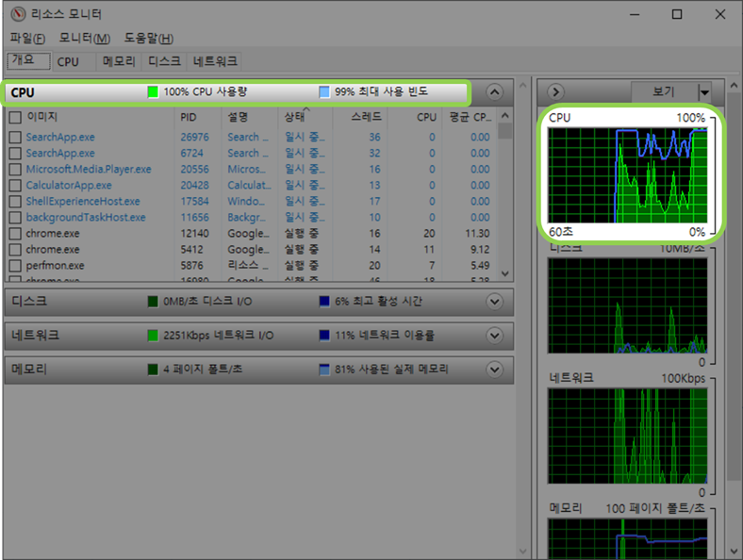Open the 파일(F) menu
This screenshot has height=560, width=743.
tap(27, 38)
